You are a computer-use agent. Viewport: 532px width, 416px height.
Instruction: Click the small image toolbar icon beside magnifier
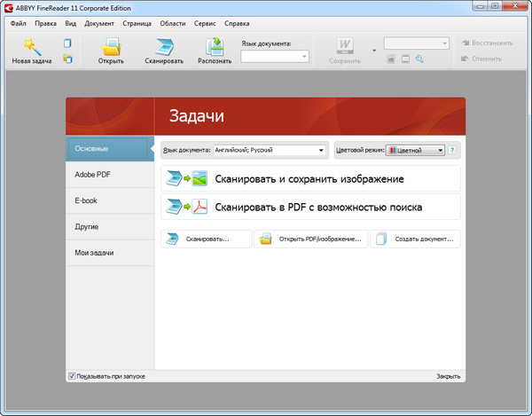tap(391, 59)
